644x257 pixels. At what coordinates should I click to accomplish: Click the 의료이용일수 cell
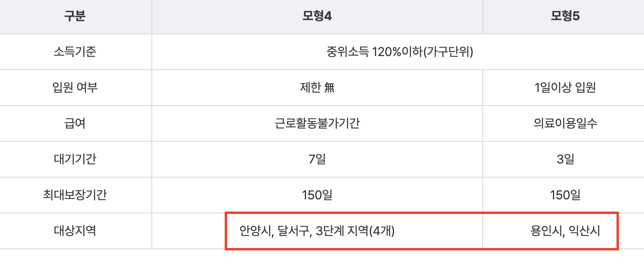point(565,123)
